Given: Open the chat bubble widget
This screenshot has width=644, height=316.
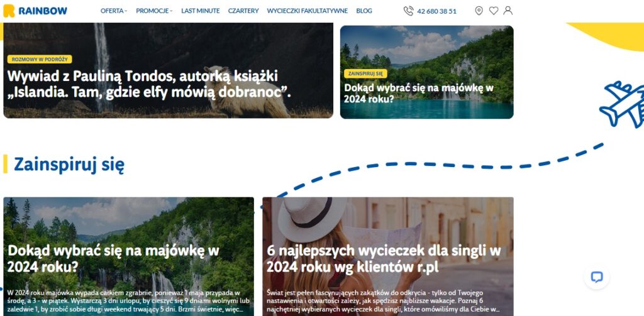Looking at the screenshot, I should tap(596, 277).
